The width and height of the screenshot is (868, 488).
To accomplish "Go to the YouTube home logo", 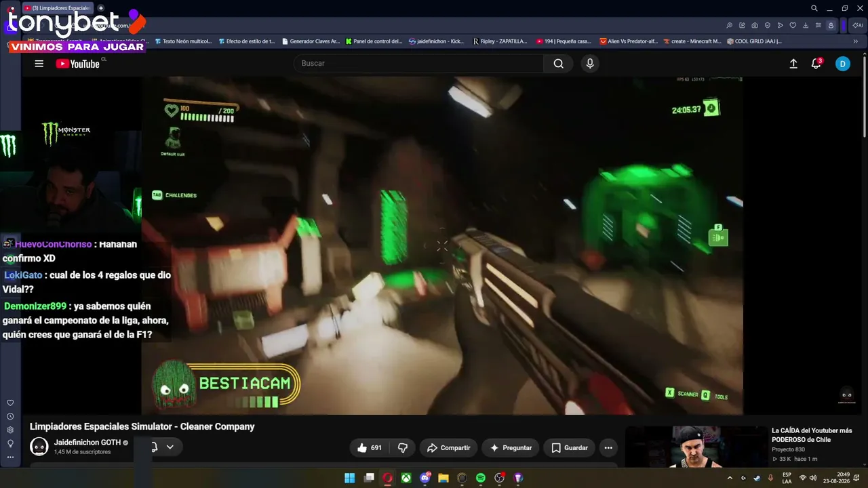I will [78, 64].
